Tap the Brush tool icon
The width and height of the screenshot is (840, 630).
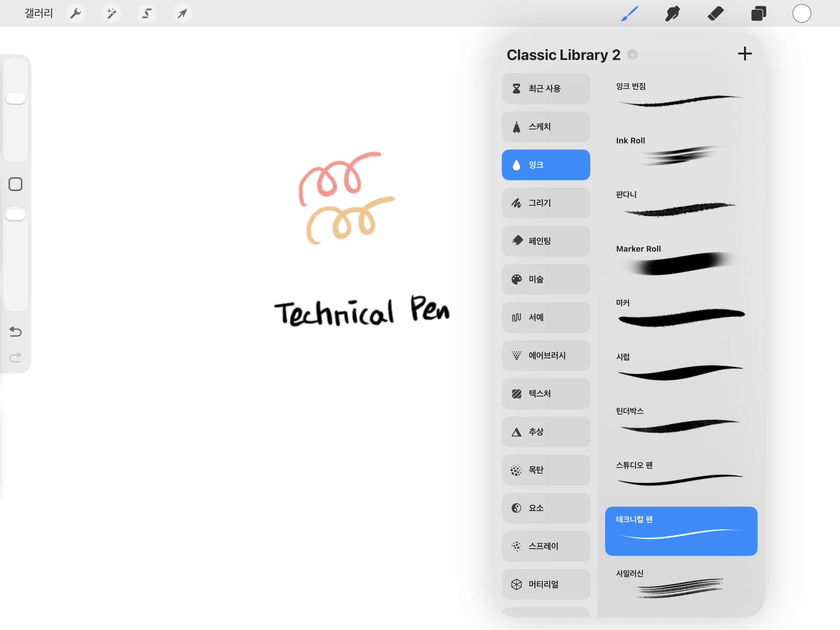click(x=629, y=14)
